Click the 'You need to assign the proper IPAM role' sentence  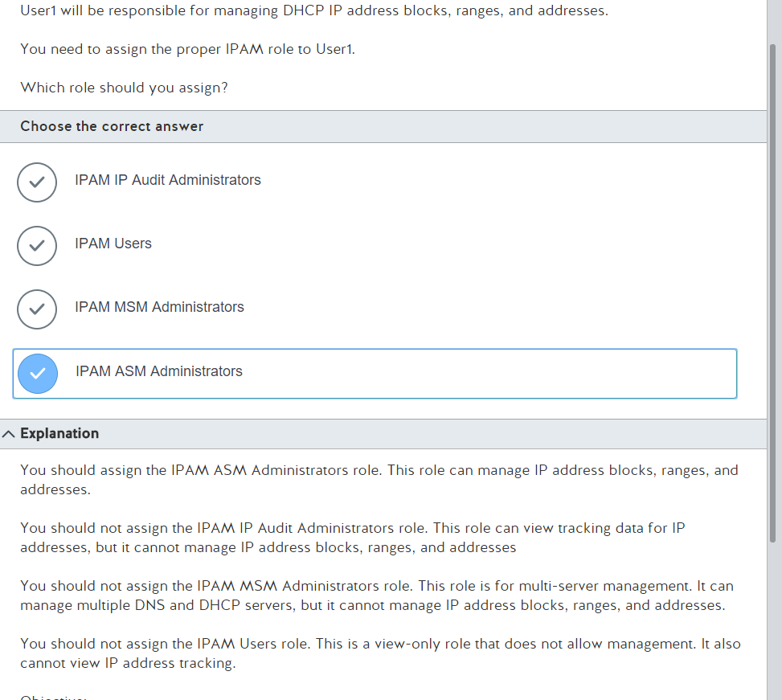188,49
